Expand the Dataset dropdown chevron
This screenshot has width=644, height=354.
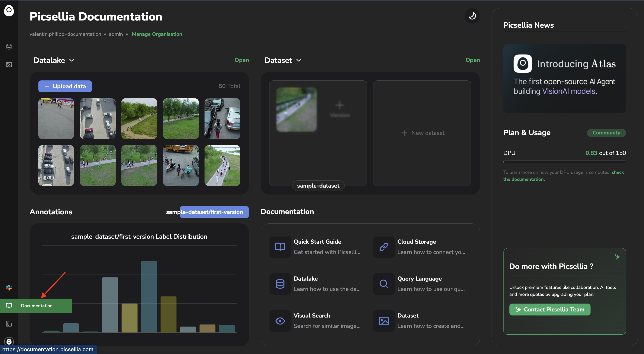(x=299, y=60)
